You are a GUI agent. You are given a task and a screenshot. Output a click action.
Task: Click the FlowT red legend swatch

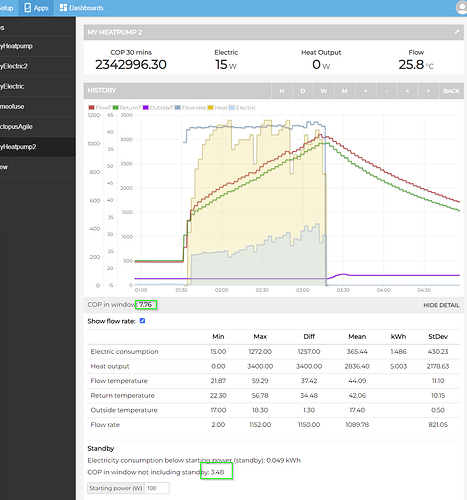click(91, 108)
